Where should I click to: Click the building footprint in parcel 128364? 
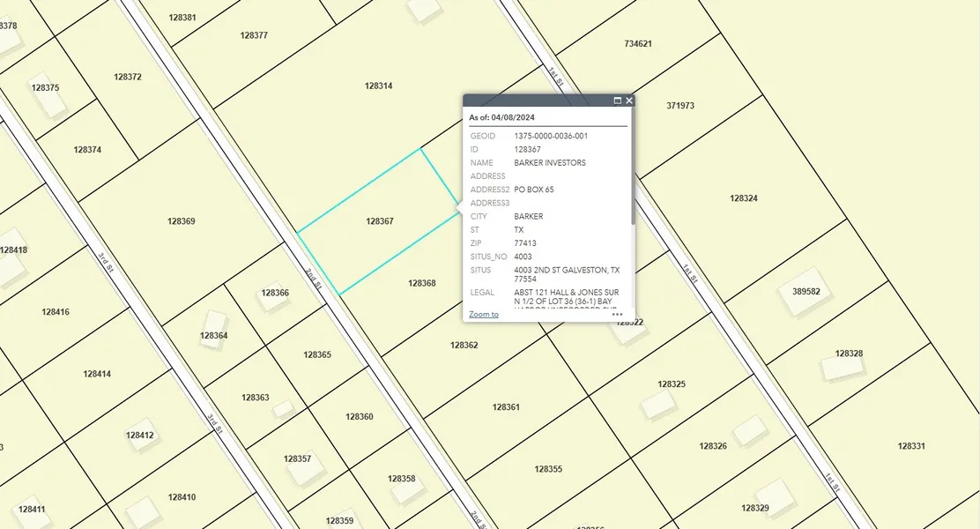point(215,323)
